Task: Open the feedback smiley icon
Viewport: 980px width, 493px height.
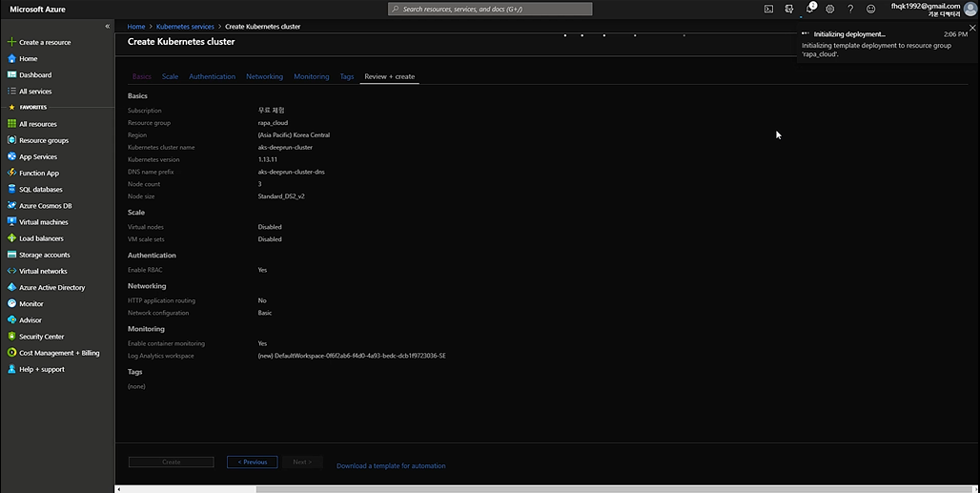Action: click(870, 9)
